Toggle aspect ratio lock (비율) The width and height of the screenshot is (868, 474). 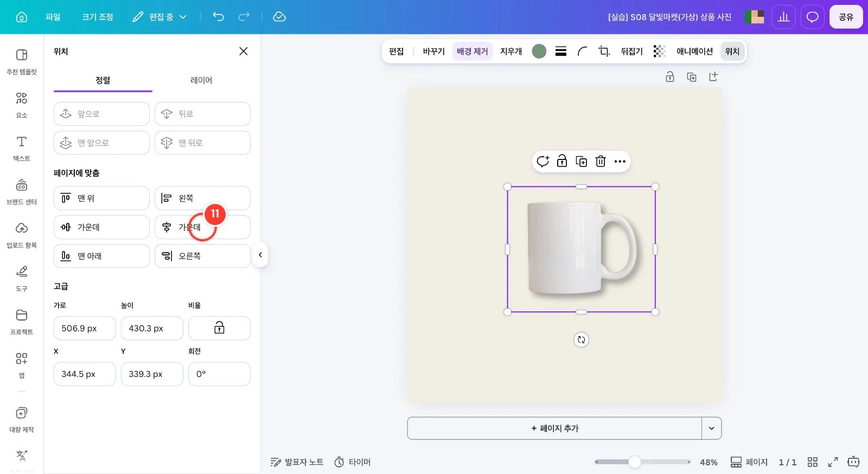pyautogui.click(x=219, y=328)
